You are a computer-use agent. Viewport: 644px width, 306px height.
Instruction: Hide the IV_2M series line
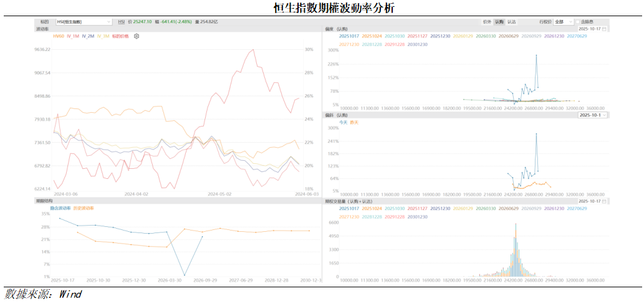click(88, 36)
